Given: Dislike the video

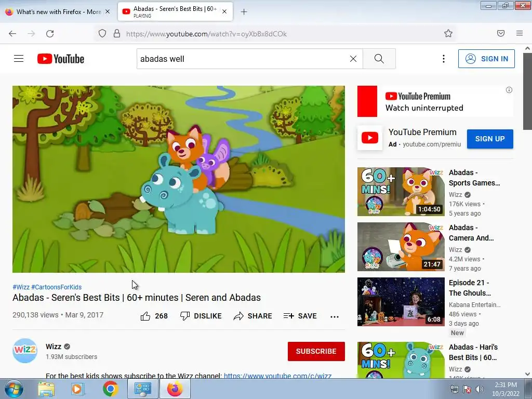Looking at the screenshot, I should tap(201, 316).
